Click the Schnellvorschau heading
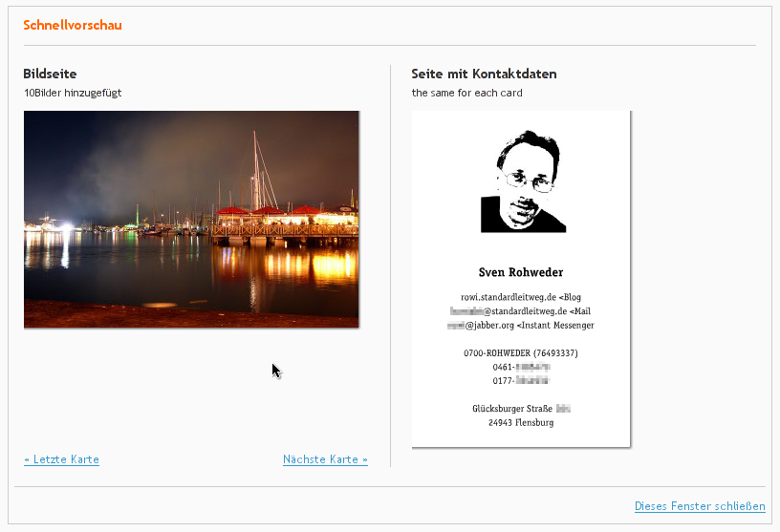Viewport: 780px width, 532px height. (x=73, y=25)
